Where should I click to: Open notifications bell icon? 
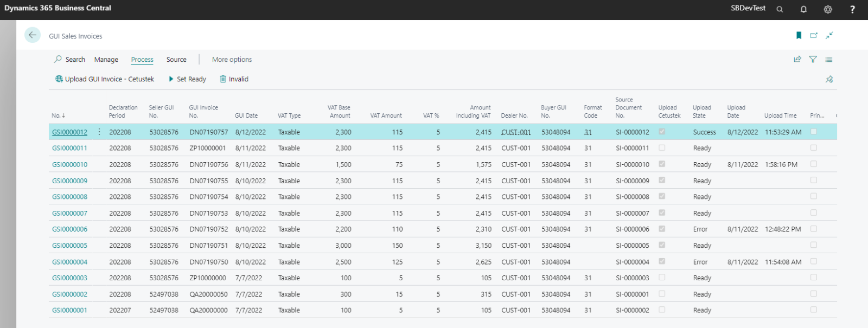click(803, 9)
